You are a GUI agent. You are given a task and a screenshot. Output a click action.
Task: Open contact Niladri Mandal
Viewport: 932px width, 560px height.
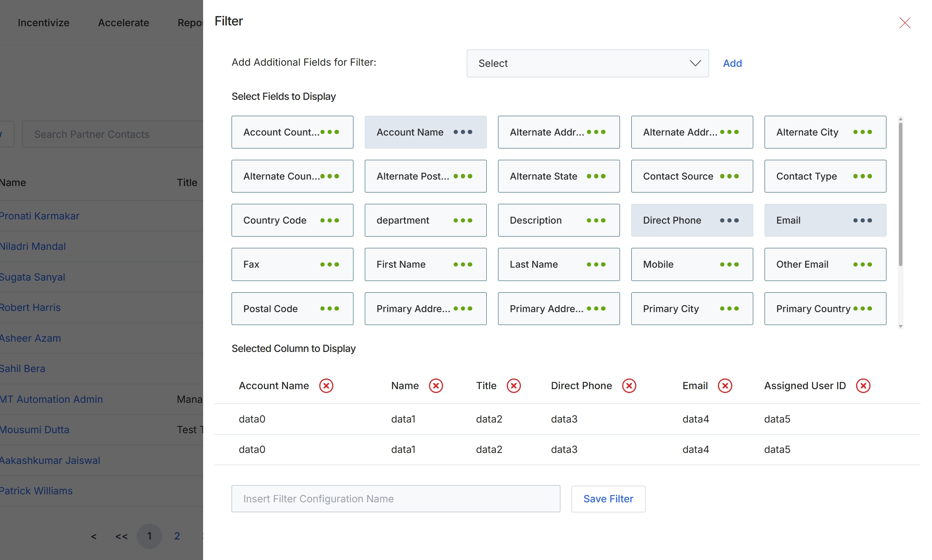(x=33, y=246)
